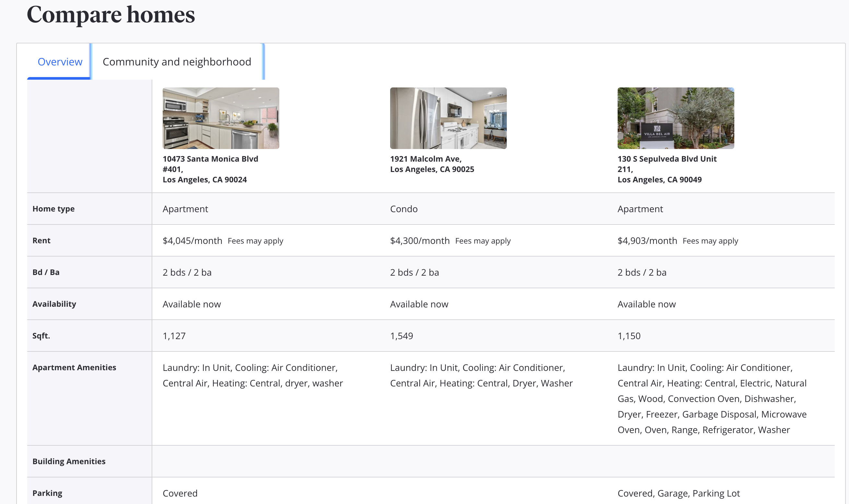The height and width of the screenshot is (504, 849).
Task: Click the 130 S Sepulveda Blvd Unit 211 address
Action: [x=667, y=169]
